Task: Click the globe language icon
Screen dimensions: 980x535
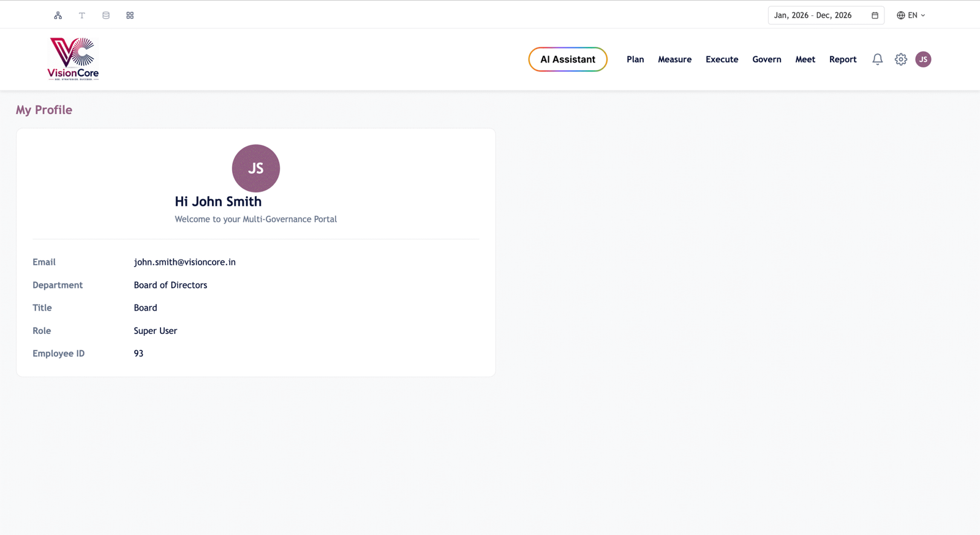Action: pyautogui.click(x=900, y=15)
